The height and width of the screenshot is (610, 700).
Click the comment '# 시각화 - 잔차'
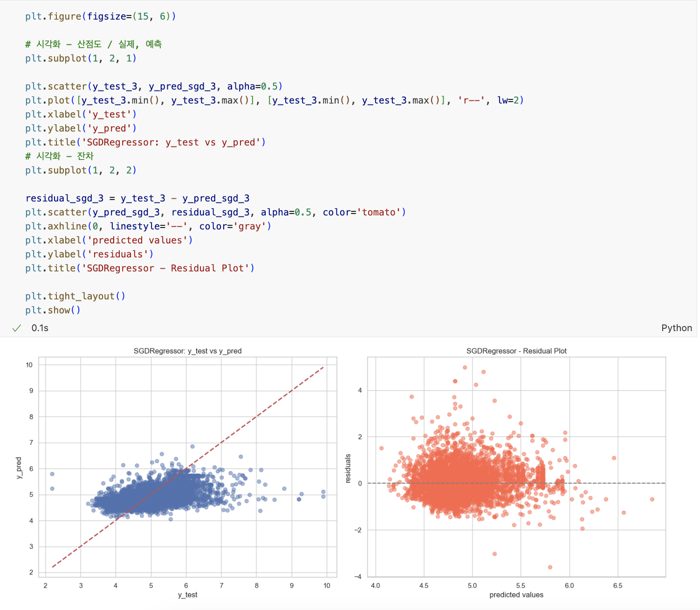point(60,156)
